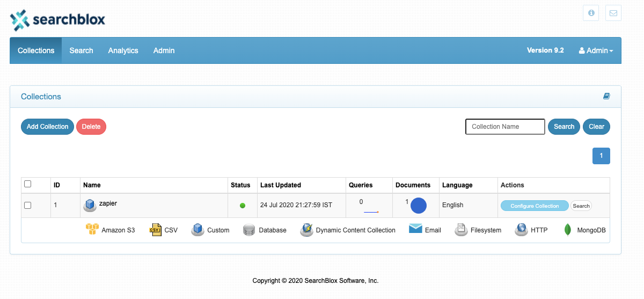Image resolution: width=644 pixels, height=299 pixels.
Task: Click the Amazon S3 legend icon
Action: (x=92, y=230)
